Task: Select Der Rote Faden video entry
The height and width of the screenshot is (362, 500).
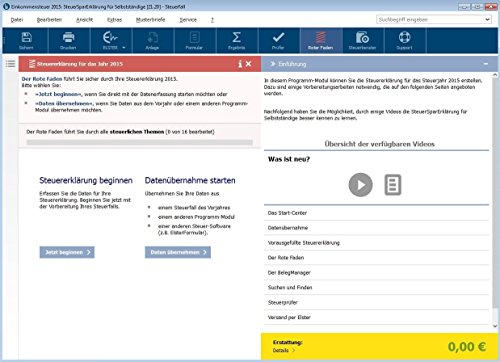Action: pyautogui.click(x=376, y=258)
